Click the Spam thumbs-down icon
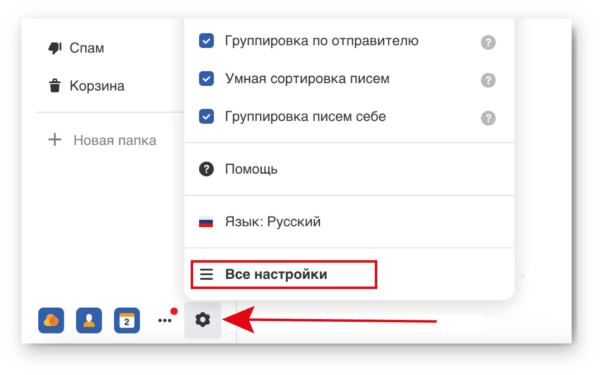Viewport: 600px width, 375px height. [55, 48]
